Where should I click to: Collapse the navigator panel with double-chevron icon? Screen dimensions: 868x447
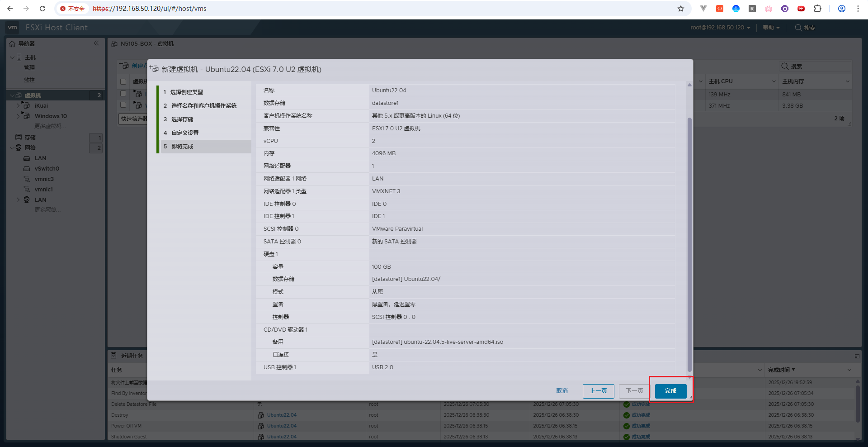click(x=96, y=43)
